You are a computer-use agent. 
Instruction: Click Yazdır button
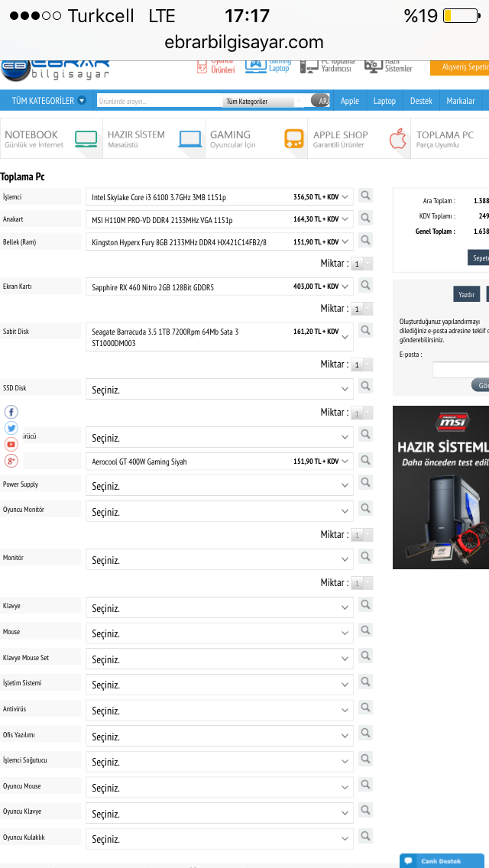click(x=466, y=294)
